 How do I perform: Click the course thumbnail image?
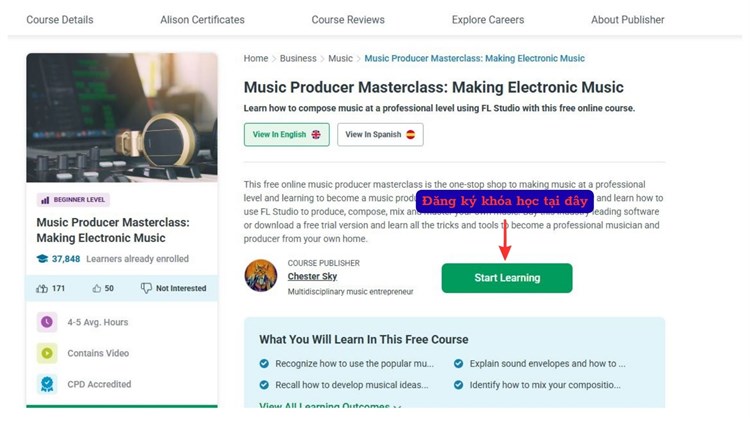click(122, 117)
